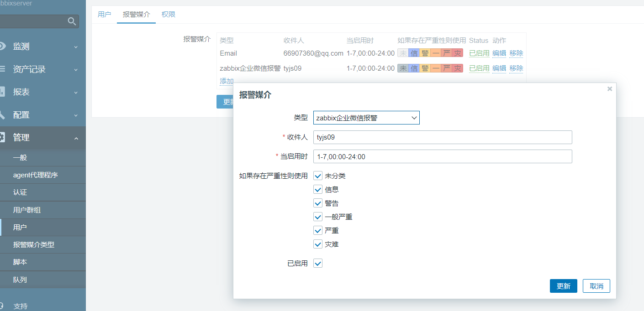Click the tyjs09 recipient cell in the table
The width and height of the screenshot is (644, 311).
click(x=293, y=68)
